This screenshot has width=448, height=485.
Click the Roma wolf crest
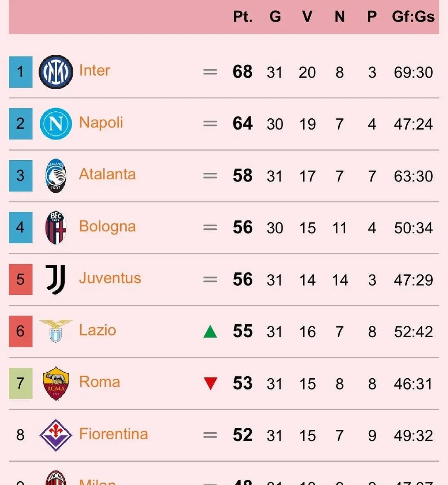pyautogui.click(x=56, y=383)
